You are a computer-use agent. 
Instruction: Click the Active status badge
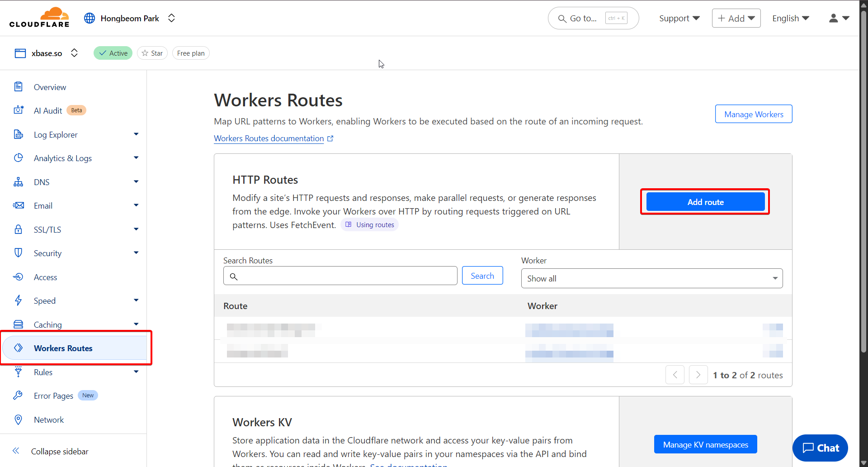pos(113,53)
